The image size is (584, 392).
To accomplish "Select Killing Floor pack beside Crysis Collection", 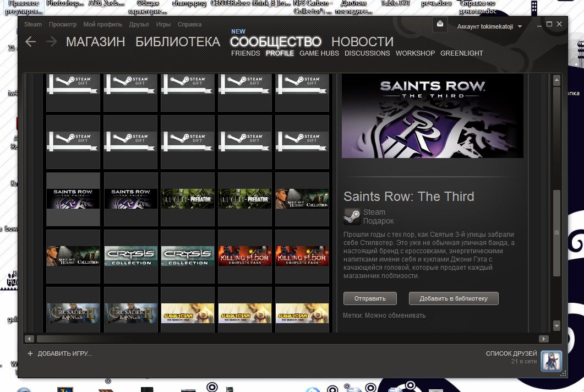I will coord(245,257).
